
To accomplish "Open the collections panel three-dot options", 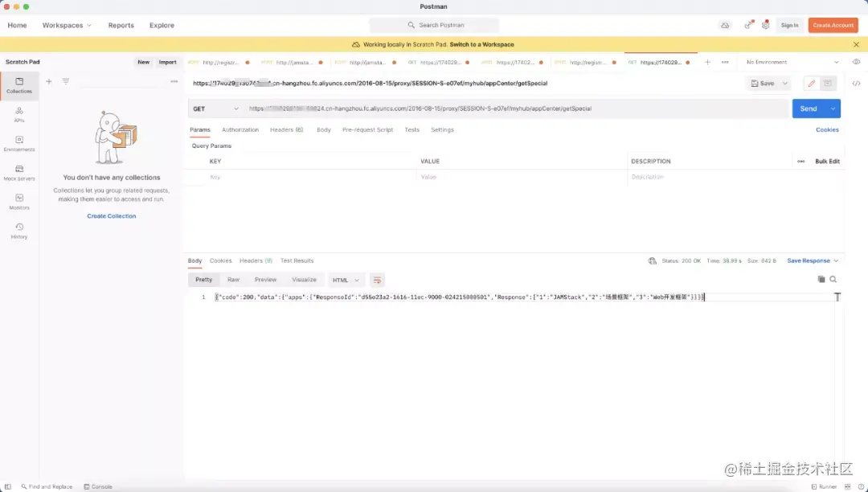I will [174, 81].
